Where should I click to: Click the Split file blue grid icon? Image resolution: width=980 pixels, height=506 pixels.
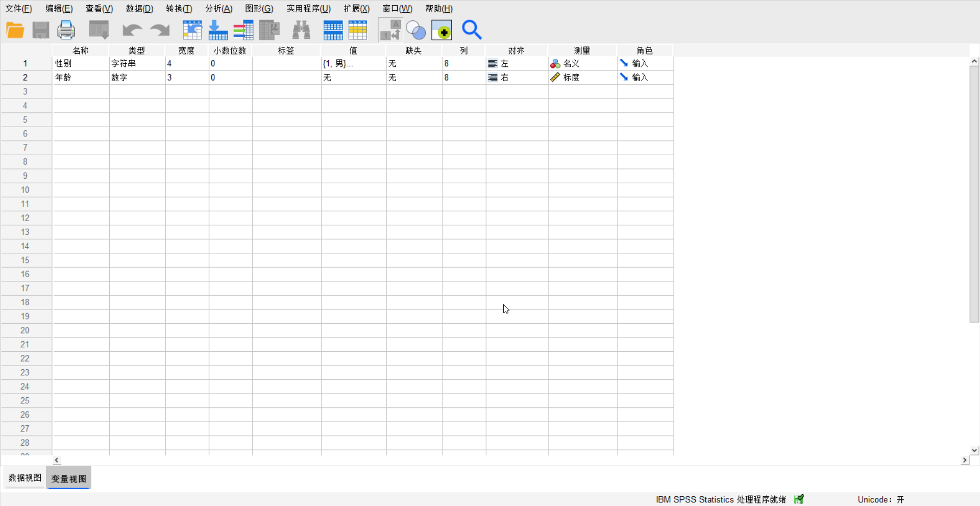[x=333, y=30]
